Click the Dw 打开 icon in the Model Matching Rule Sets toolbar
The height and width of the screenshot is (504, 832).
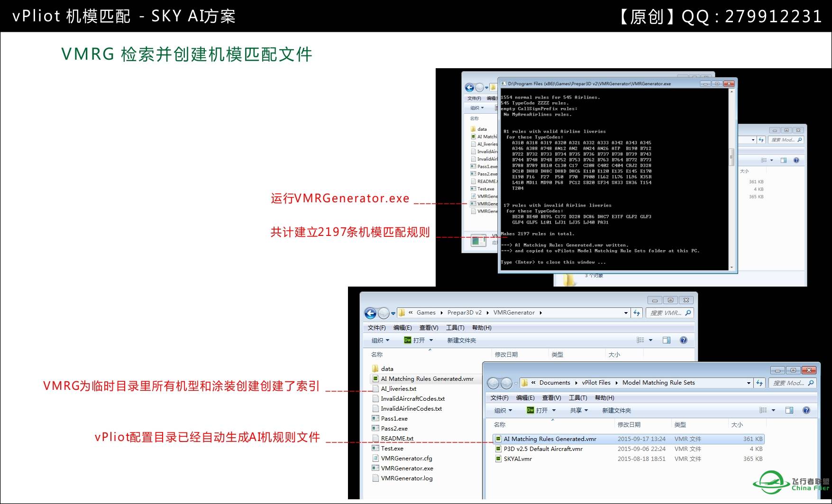pyautogui.click(x=530, y=410)
